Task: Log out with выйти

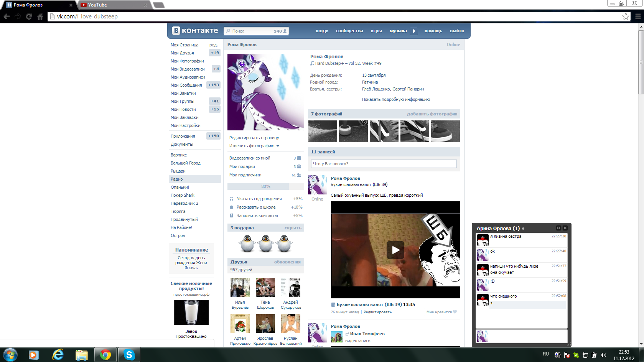Action: (x=457, y=31)
